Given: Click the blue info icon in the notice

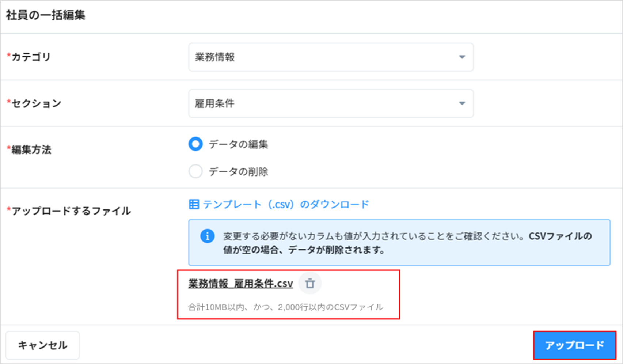Looking at the screenshot, I should [x=207, y=236].
